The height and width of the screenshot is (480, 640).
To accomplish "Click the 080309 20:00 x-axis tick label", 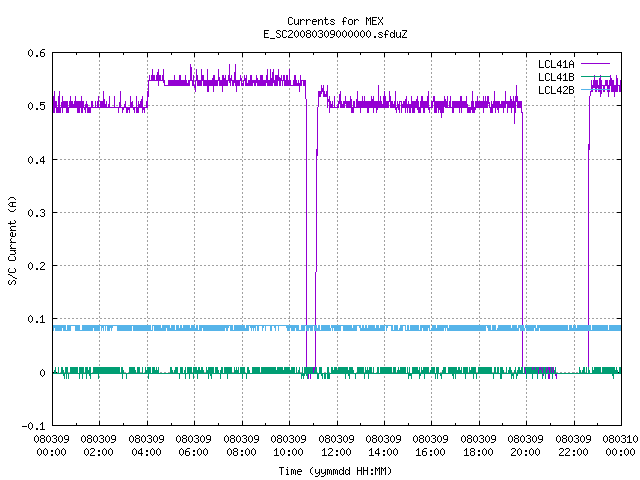I will 526,445.
